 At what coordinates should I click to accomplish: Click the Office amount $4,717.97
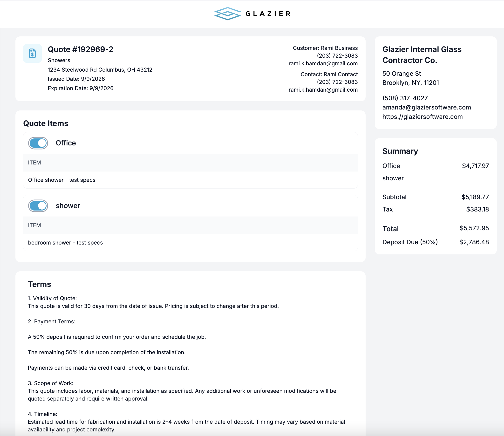(x=475, y=166)
